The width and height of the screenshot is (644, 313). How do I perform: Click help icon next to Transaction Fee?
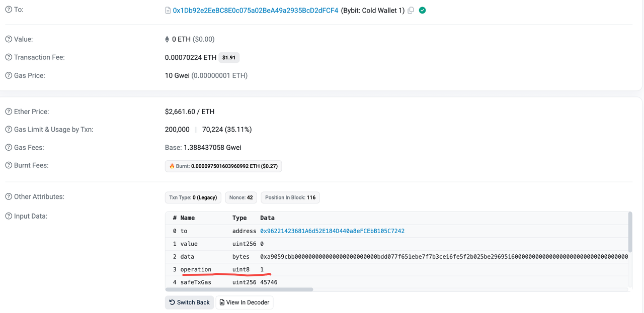pos(9,57)
